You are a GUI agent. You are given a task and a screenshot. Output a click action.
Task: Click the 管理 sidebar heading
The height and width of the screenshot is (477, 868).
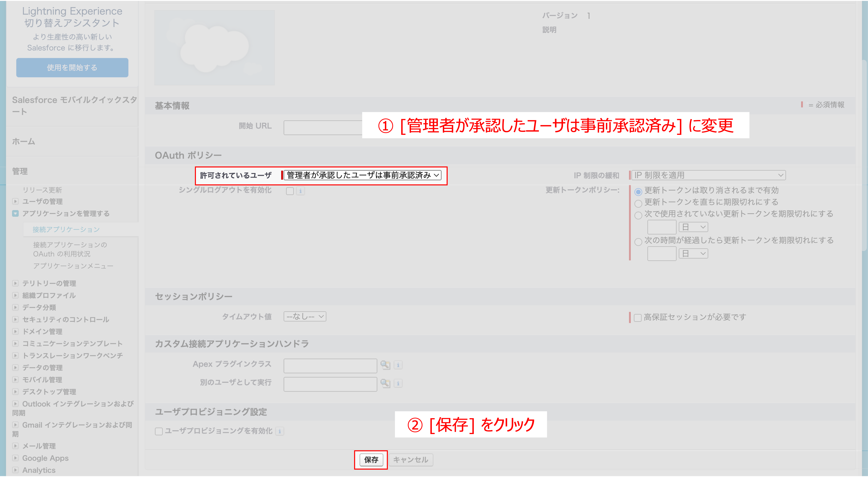point(20,171)
